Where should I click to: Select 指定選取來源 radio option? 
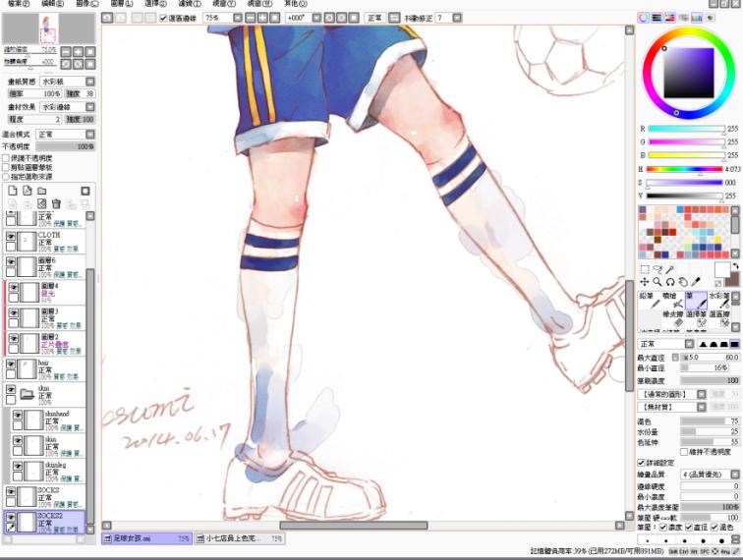[x=6, y=176]
